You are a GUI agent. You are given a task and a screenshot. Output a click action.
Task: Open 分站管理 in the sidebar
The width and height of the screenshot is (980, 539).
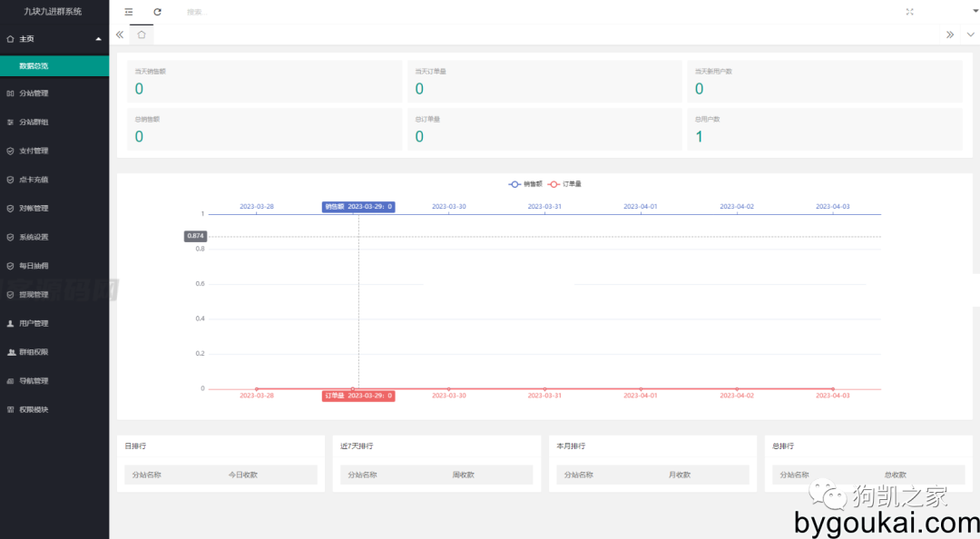coord(34,93)
